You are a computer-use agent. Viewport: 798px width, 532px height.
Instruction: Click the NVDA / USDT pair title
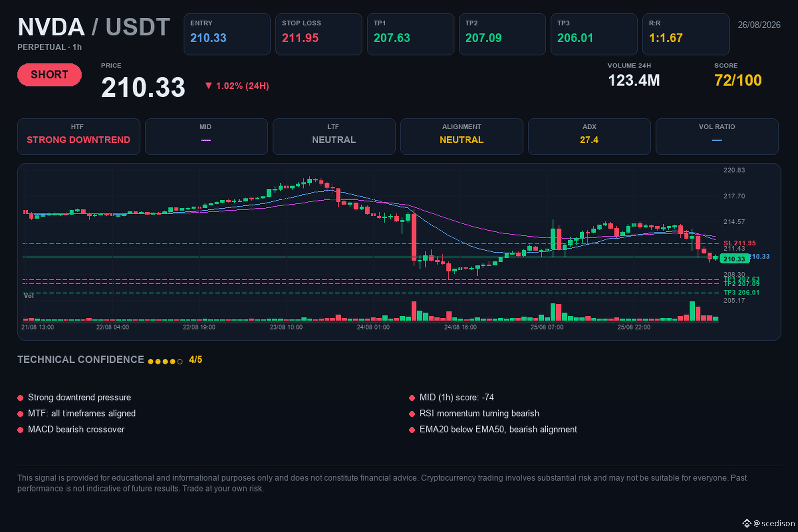(94, 27)
